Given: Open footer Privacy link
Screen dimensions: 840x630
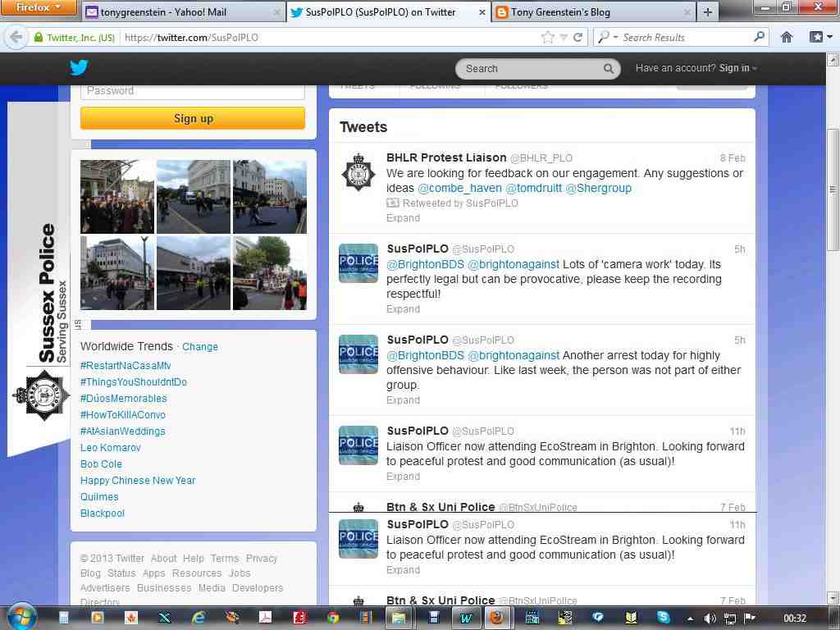Looking at the screenshot, I should 262,558.
